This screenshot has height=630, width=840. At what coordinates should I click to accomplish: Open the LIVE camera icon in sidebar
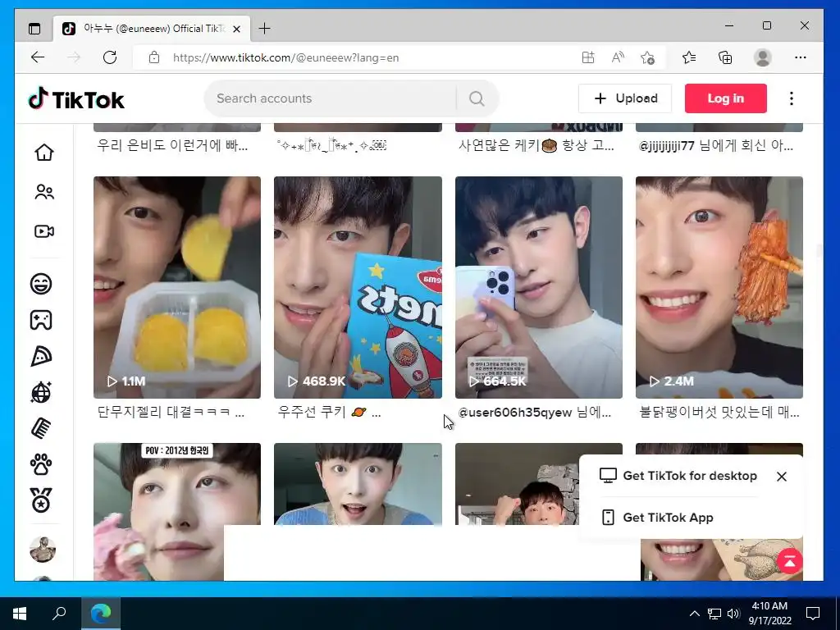pos(44,231)
